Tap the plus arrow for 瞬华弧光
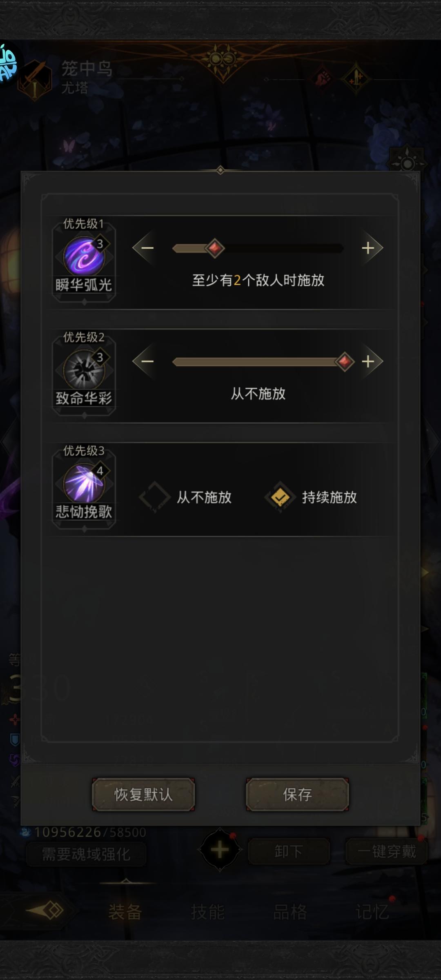441x980 pixels. click(371, 248)
